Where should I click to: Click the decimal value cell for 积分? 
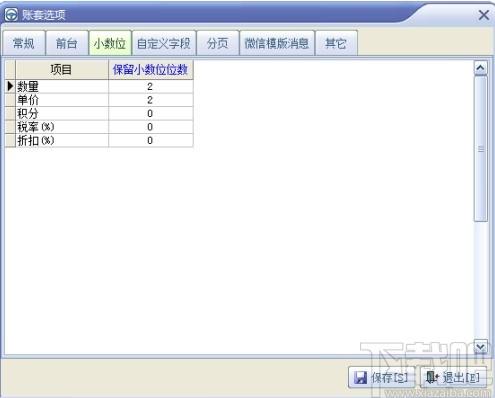(x=151, y=114)
